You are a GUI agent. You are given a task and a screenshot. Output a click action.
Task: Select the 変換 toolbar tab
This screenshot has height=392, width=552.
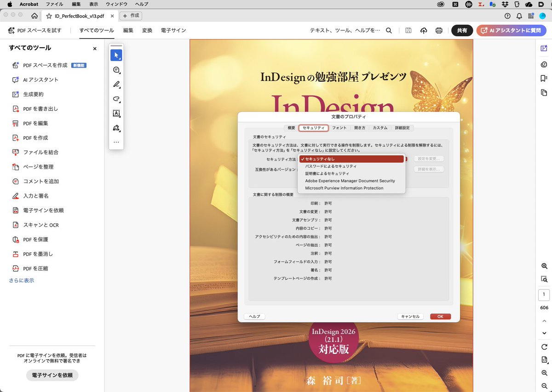click(147, 30)
